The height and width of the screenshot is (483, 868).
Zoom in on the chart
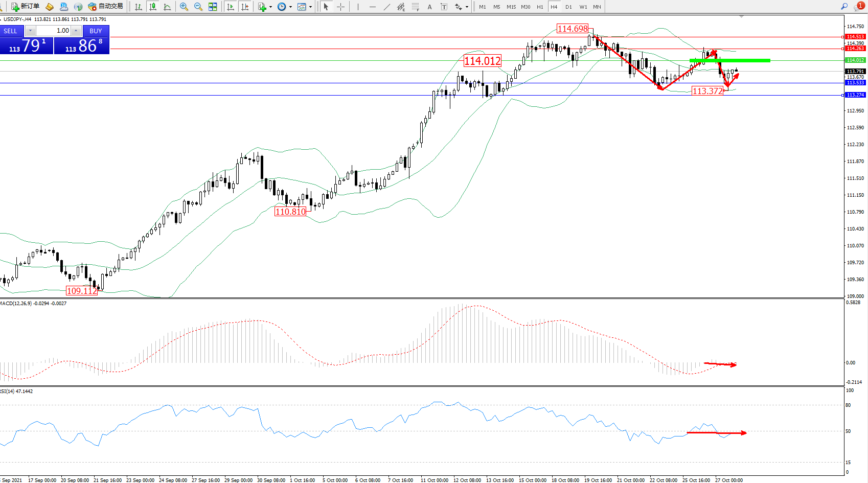tap(184, 7)
